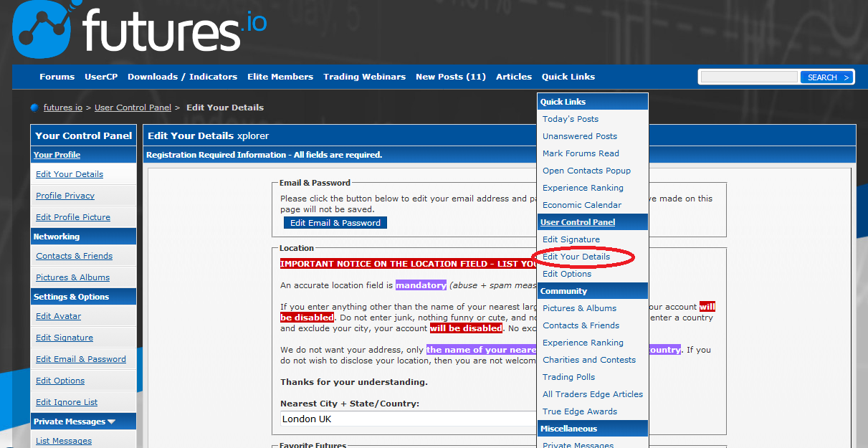
Task: Choose Open Contacts Popup
Action: coord(586,171)
